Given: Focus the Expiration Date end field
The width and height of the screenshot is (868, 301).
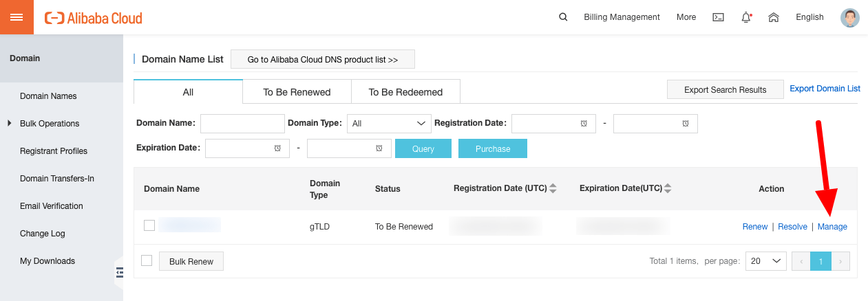Looking at the screenshot, I should [349, 148].
